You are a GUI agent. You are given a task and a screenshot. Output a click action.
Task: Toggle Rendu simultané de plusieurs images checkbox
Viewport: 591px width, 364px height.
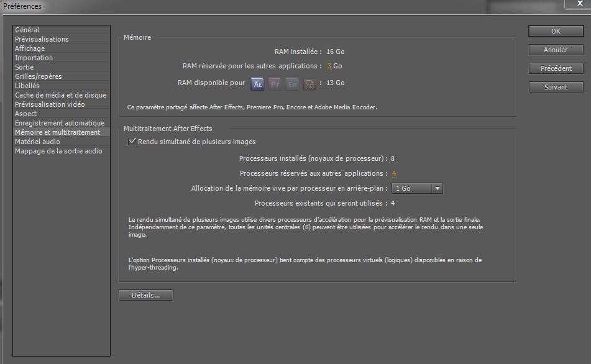point(132,142)
